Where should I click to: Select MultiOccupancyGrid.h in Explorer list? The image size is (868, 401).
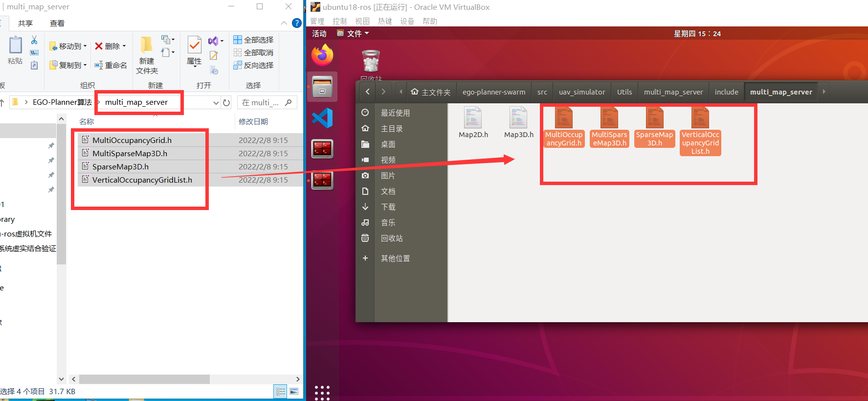pyautogui.click(x=132, y=140)
